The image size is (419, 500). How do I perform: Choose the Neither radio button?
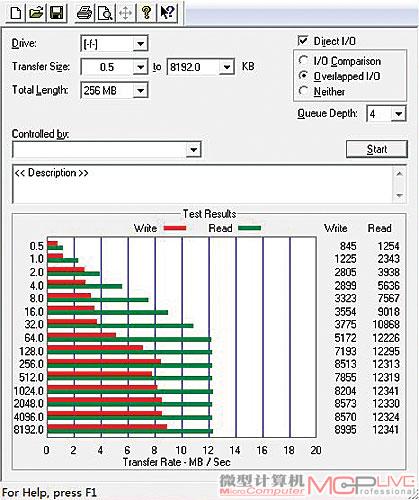(x=303, y=91)
